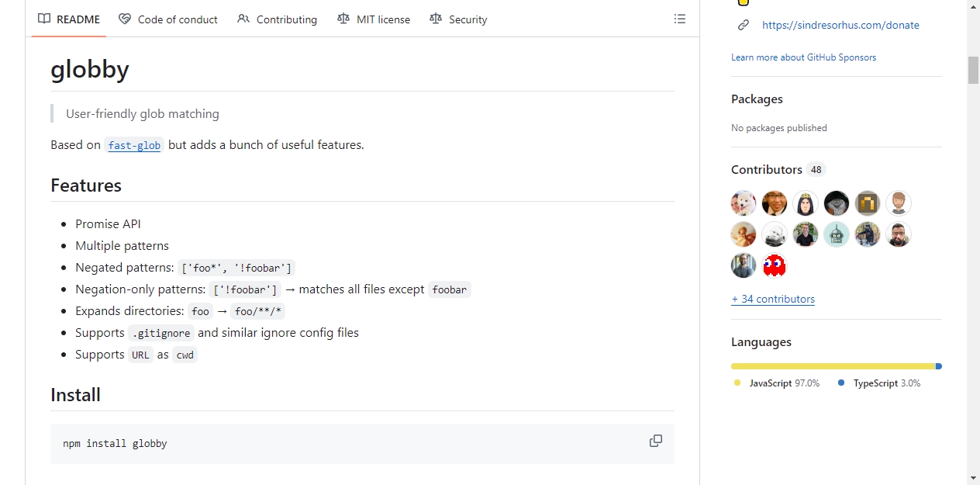Click the globby heading
Image resolution: width=980 pixels, height=485 pixels.
click(x=90, y=69)
